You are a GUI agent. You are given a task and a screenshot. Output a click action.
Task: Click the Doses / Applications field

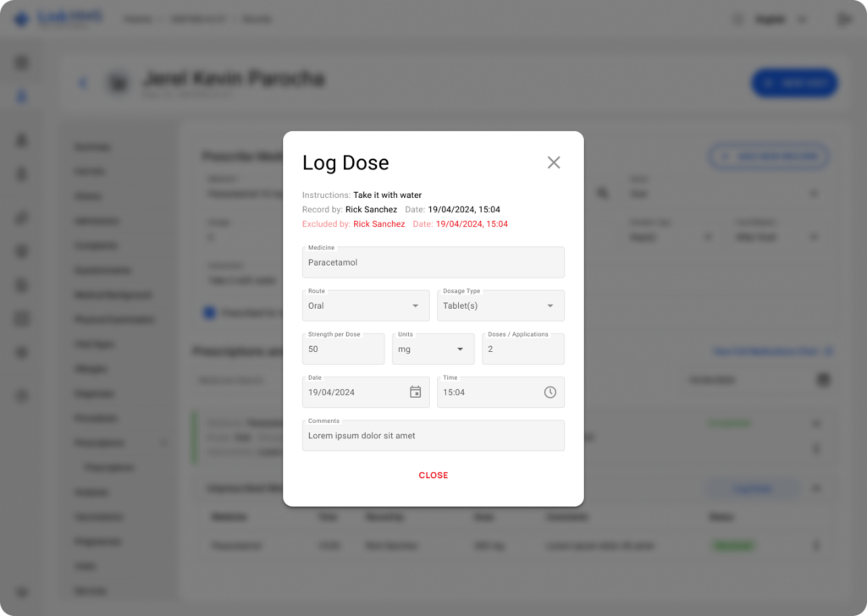pos(522,349)
